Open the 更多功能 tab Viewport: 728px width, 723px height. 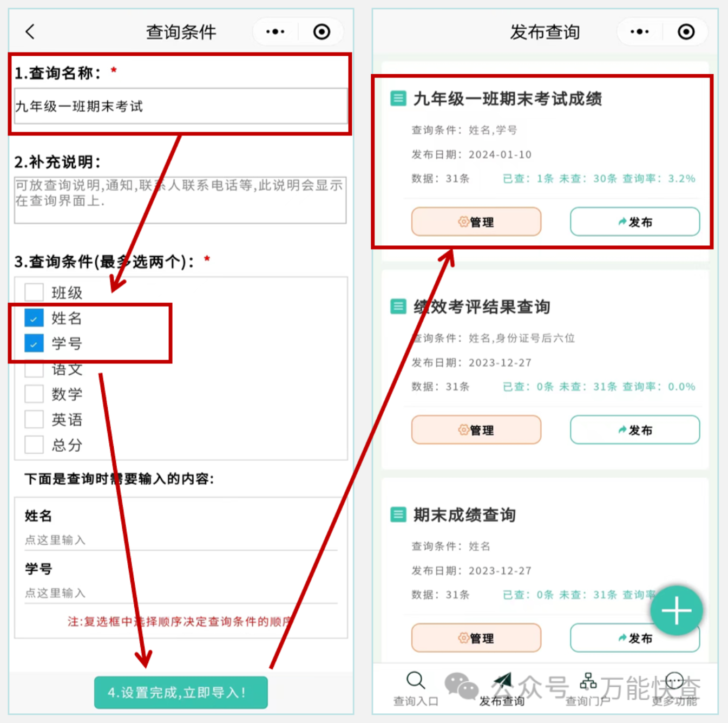tap(674, 689)
